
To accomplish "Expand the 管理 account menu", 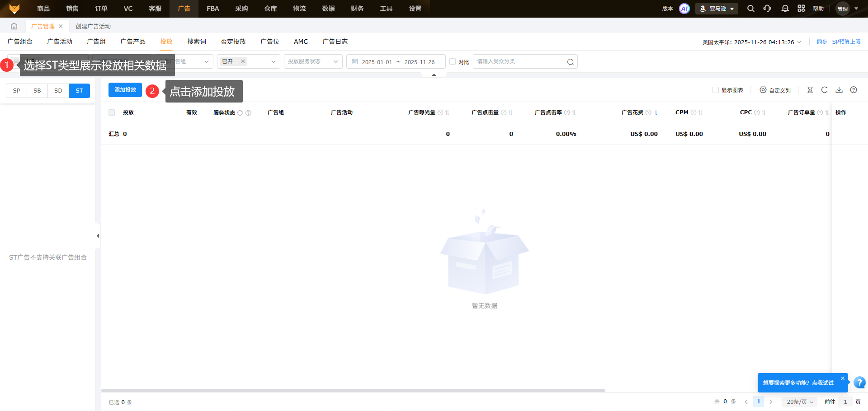I will tap(847, 9).
